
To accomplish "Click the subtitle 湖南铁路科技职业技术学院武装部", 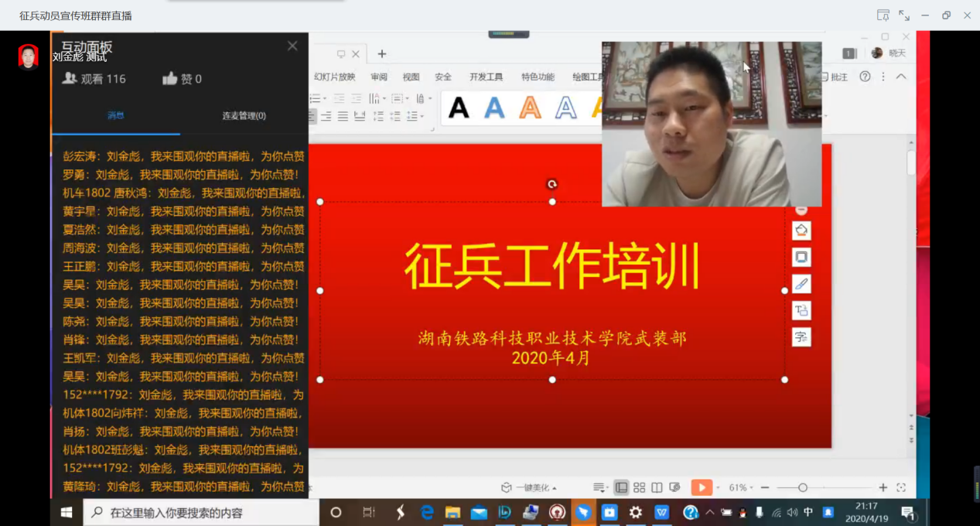I will [x=552, y=338].
